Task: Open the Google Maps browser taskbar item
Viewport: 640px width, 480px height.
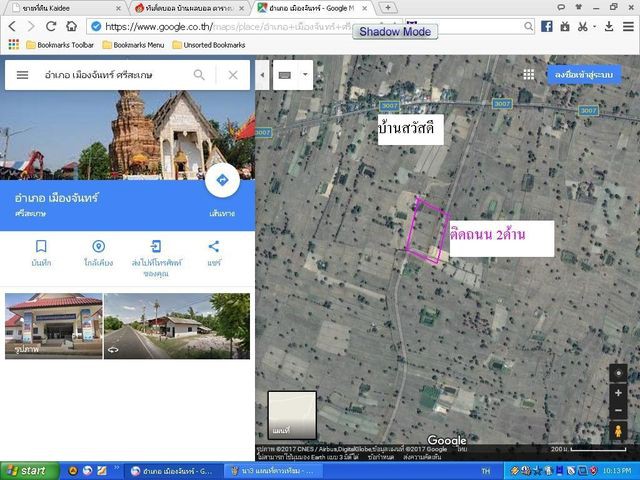Action: [173, 471]
